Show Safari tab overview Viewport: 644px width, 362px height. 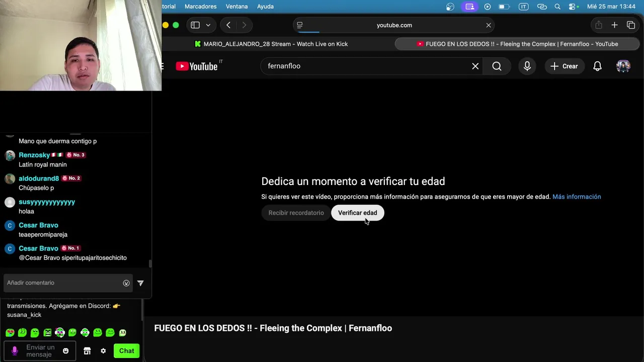point(631,25)
